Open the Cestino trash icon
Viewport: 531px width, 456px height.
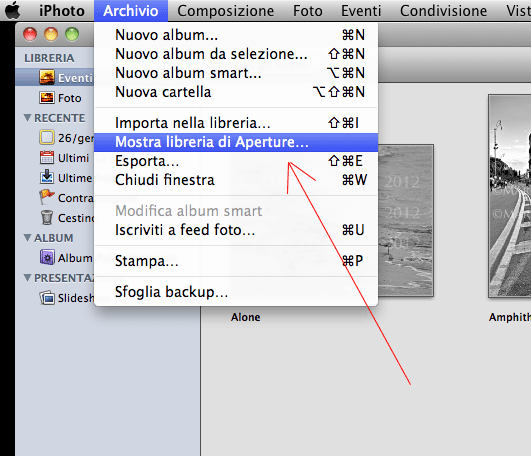click(x=47, y=217)
